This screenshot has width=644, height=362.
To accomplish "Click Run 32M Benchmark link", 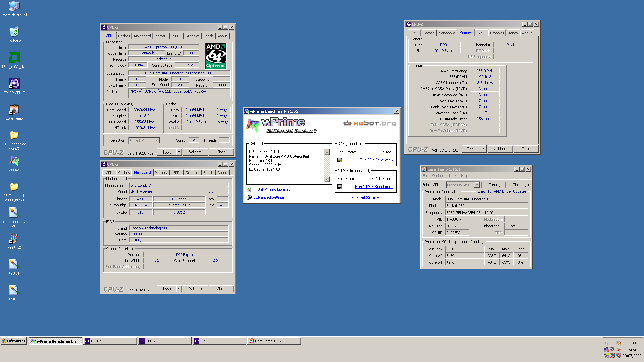I will point(376,160).
